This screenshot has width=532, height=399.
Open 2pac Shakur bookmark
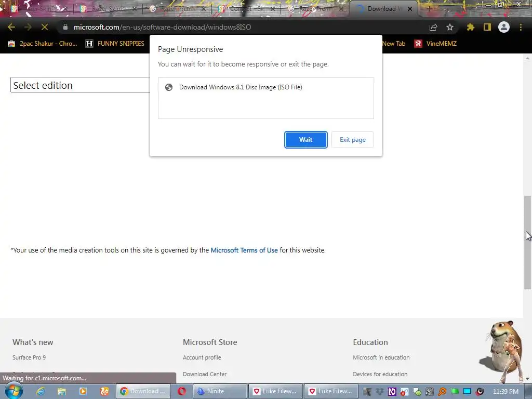point(43,44)
